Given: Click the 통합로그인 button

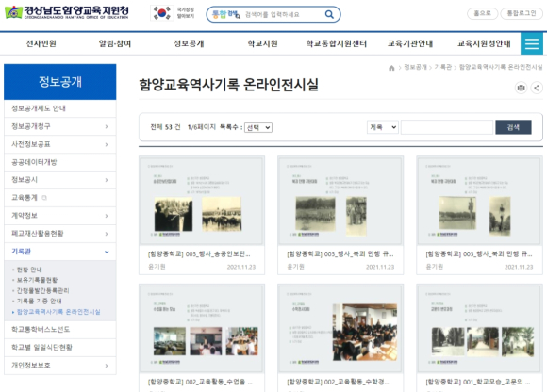Looking at the screenshot, I should coord(522,13).
